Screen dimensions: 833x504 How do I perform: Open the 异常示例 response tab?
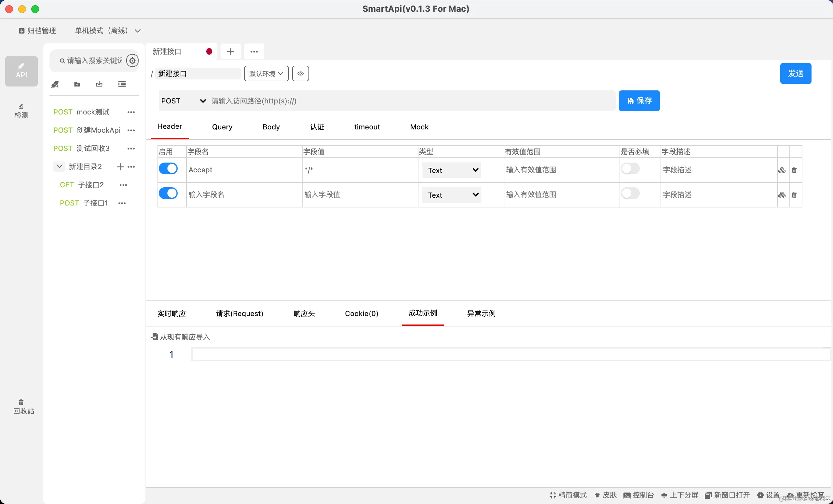pos(481,313)
